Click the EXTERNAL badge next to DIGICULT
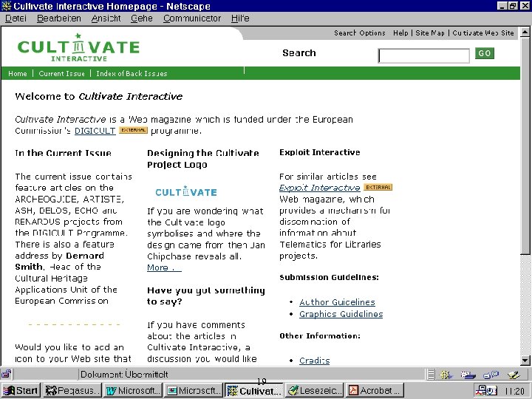Screen dimensions: 532x399 [133, 130]
